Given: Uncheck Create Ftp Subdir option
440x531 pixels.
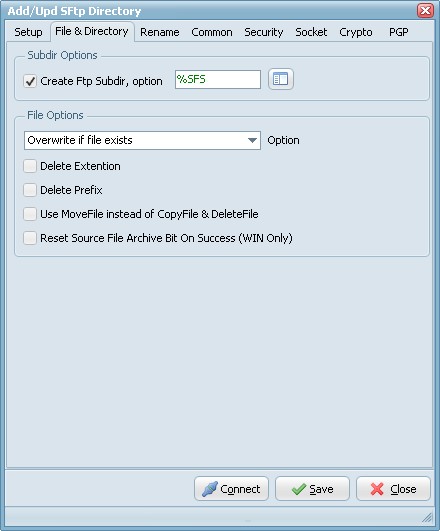Looking at the screenshot, I should 30,81.
